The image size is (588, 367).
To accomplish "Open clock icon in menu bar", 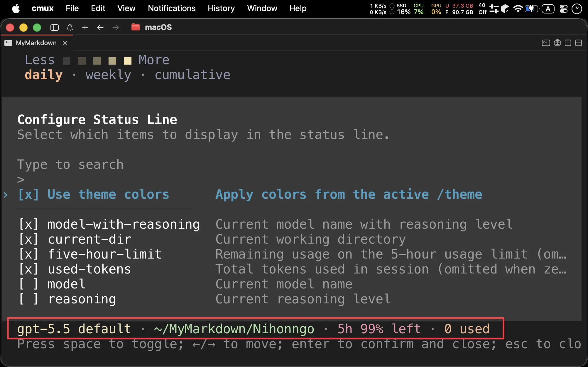I will [577, 9].
